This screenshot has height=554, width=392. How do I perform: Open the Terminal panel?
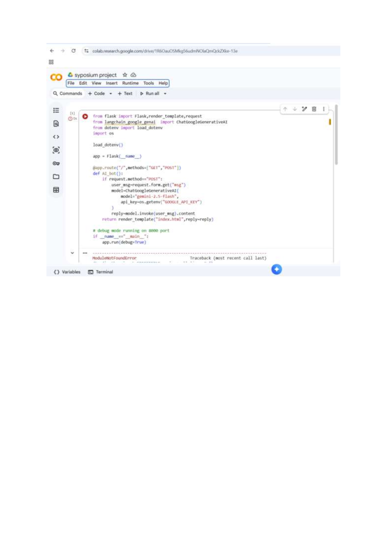(x=101, y=272)
